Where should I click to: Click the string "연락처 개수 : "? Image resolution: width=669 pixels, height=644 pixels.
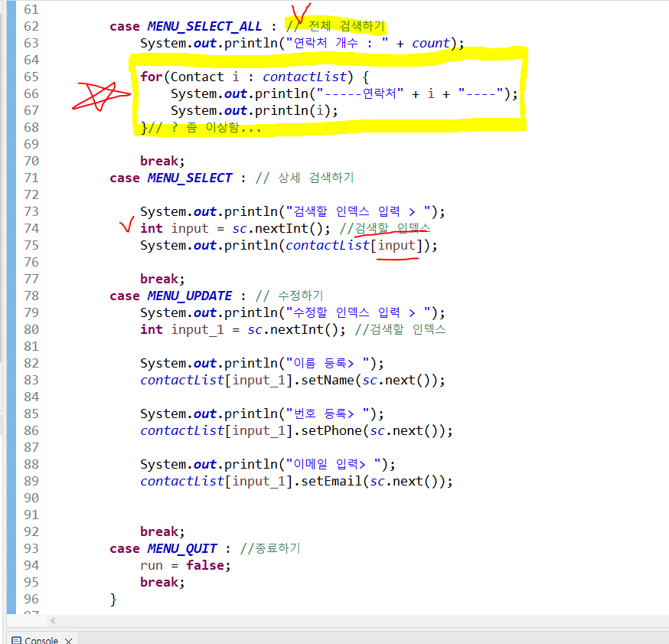point(337,43)
